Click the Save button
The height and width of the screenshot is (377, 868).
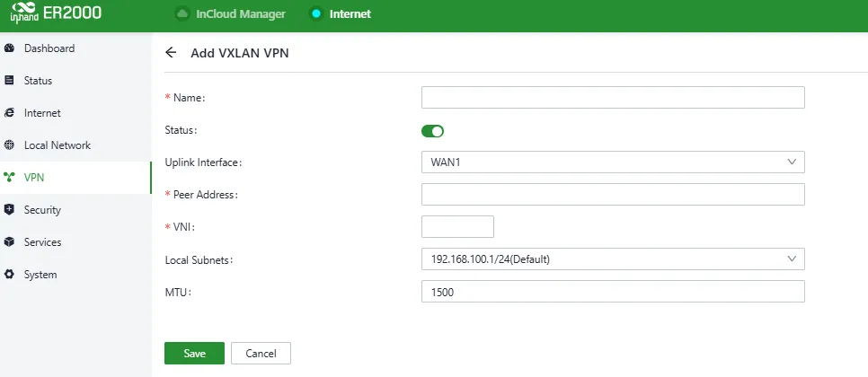tap(194, 354)
